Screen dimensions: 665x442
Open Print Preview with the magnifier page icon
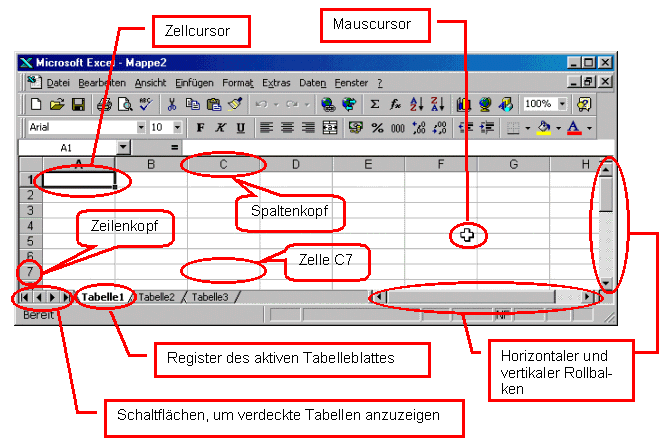point(125,104)
